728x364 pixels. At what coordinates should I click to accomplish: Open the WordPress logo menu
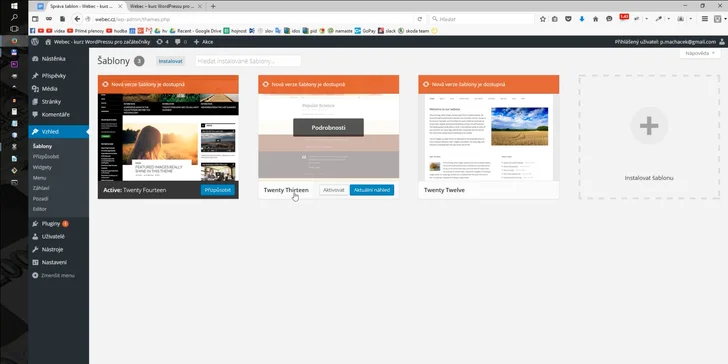(35, 41)
